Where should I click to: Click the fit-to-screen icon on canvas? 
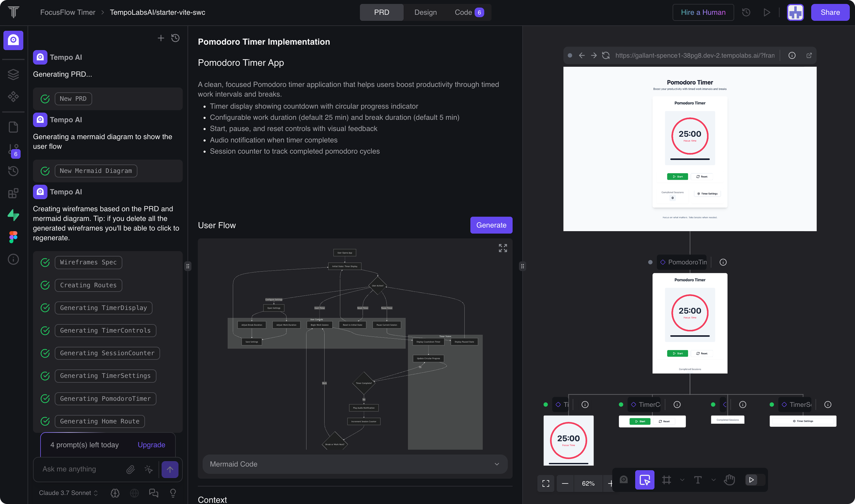(x=546, y=484)
